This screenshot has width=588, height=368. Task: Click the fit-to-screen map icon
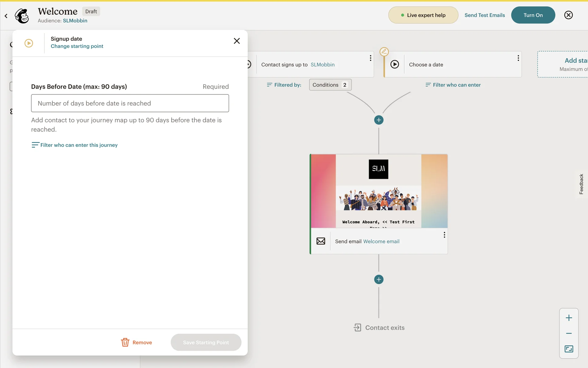[x=569, y=349]
